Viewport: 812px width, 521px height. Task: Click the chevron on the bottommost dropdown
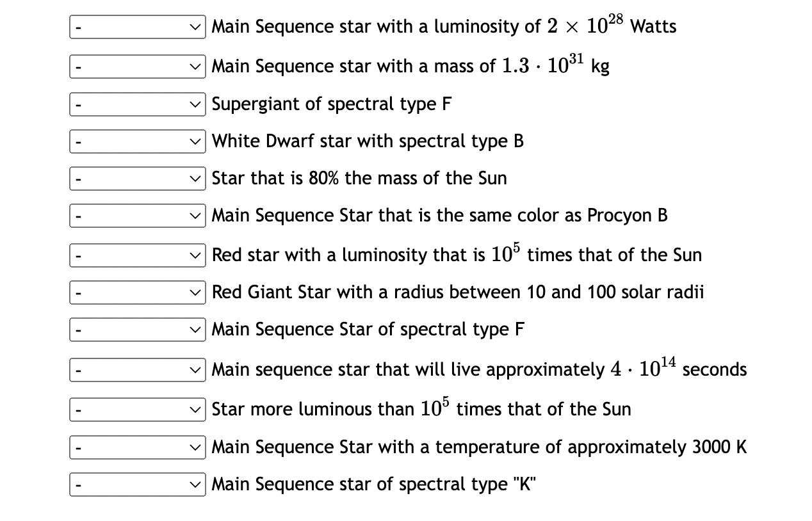click(195, 484)
